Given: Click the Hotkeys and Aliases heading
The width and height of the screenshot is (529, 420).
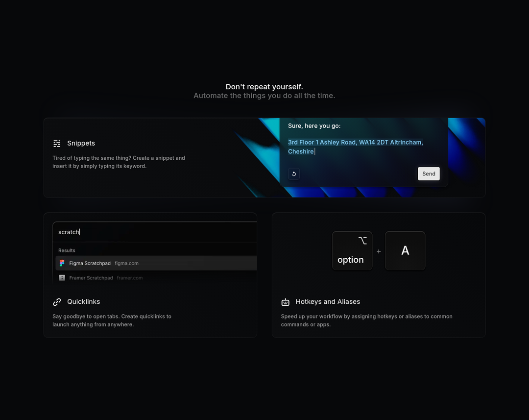Looking at the screenshot, I should pos(328,301).
